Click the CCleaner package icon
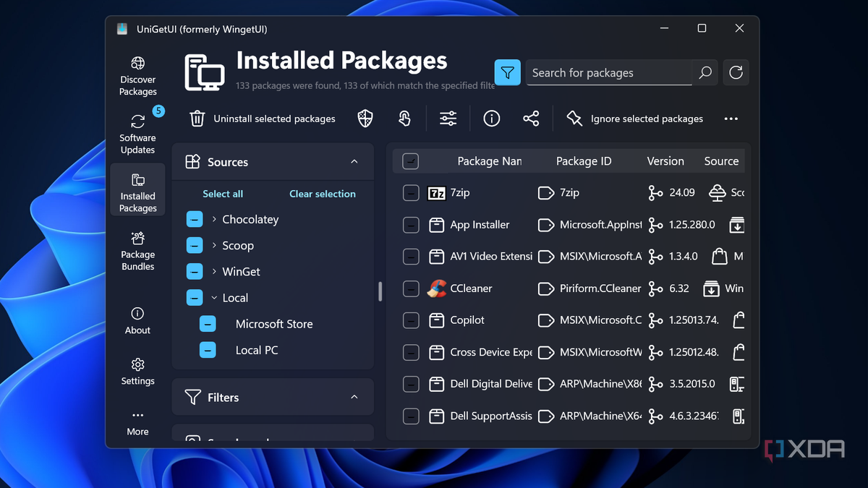 click(x=437, y=288)
